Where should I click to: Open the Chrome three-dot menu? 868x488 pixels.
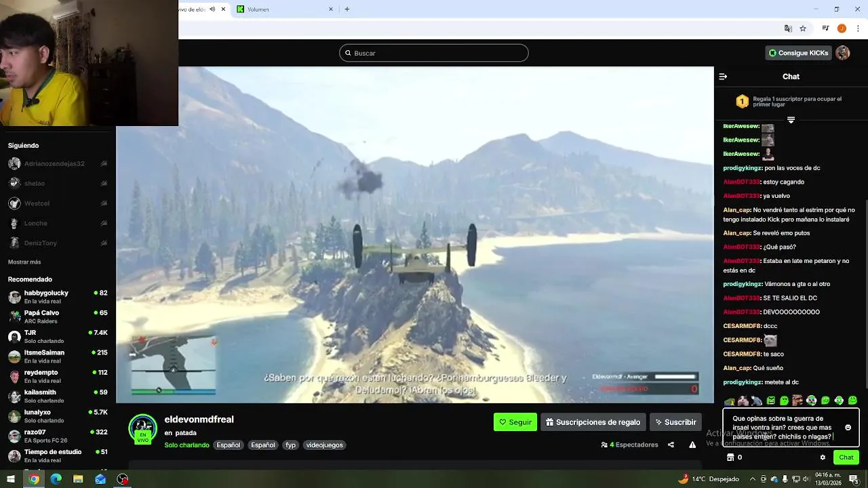pyautogui.click(x=858, y=28)
